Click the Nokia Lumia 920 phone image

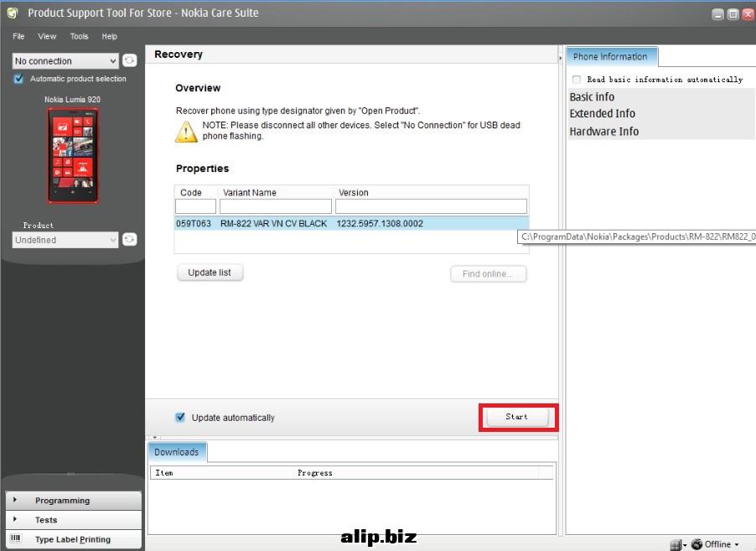[x=73, y=155]
